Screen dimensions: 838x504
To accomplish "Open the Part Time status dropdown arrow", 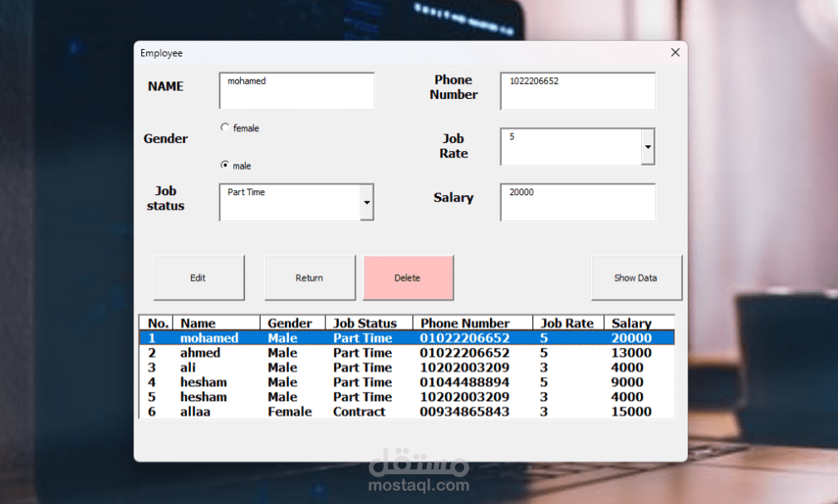I will (x=366, y=202).
